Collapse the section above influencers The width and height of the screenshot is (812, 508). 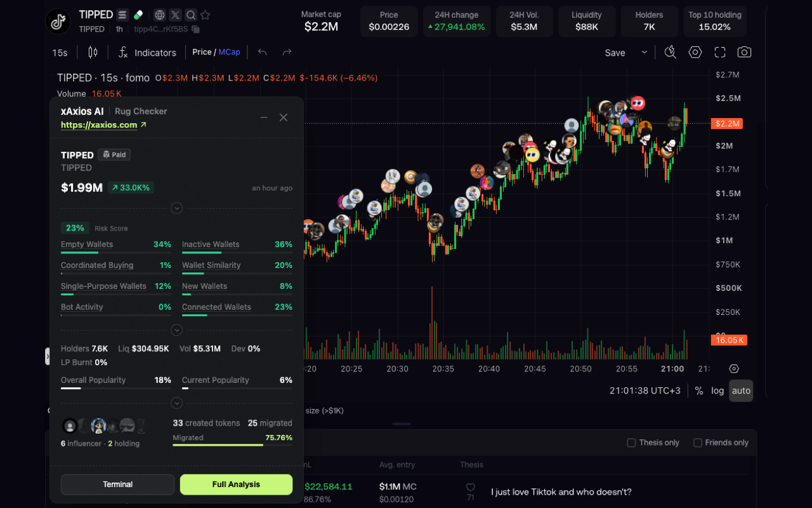tap(177, 403)
